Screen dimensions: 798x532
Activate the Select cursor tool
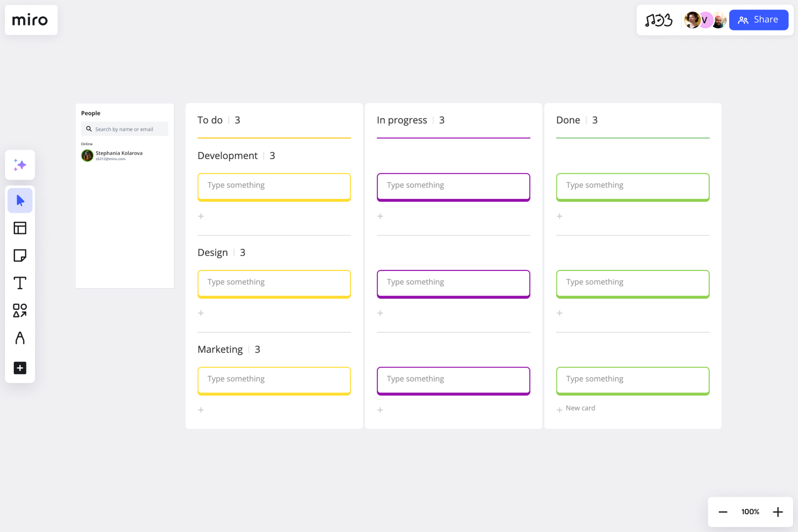point(20,201)
